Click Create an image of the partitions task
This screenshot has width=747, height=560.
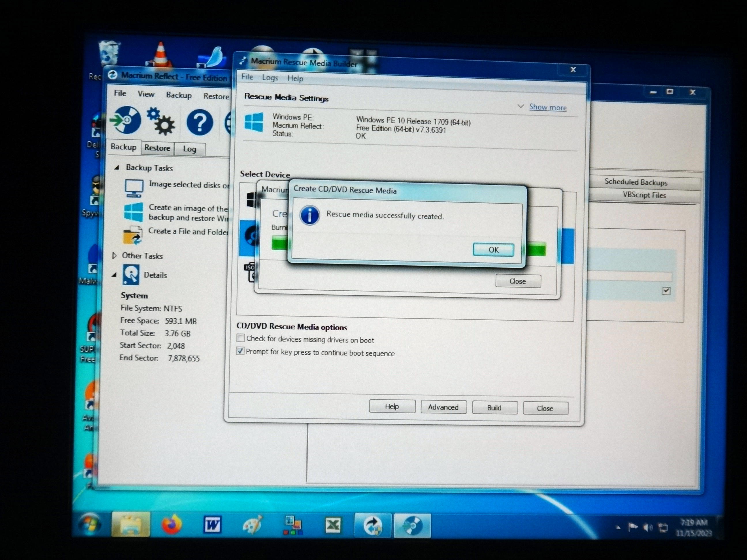coord(188,213)
